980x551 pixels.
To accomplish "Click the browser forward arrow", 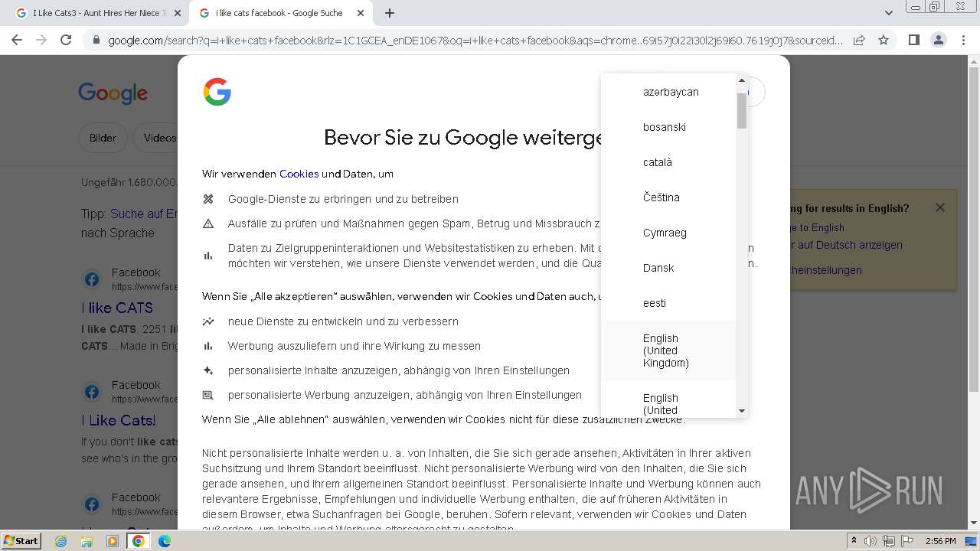I will pyautogui.click(x=41, y=40).
